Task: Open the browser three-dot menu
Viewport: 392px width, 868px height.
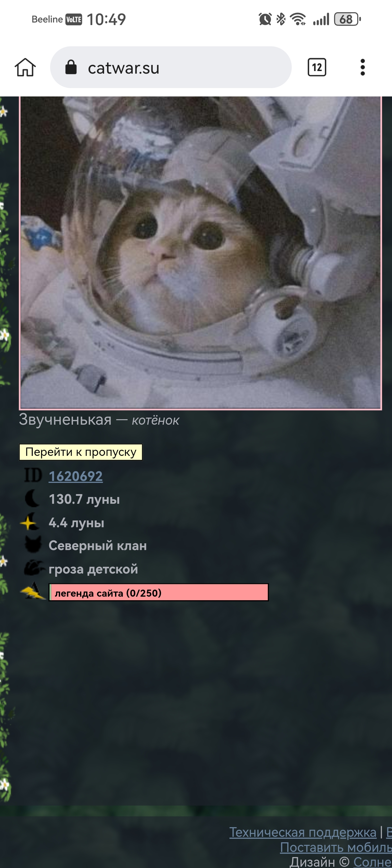Action: pyautogui.click(x=363, y=68)
